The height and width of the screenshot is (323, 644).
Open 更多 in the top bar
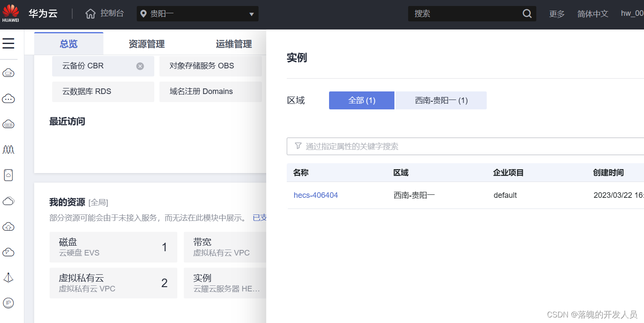[557, 14]
